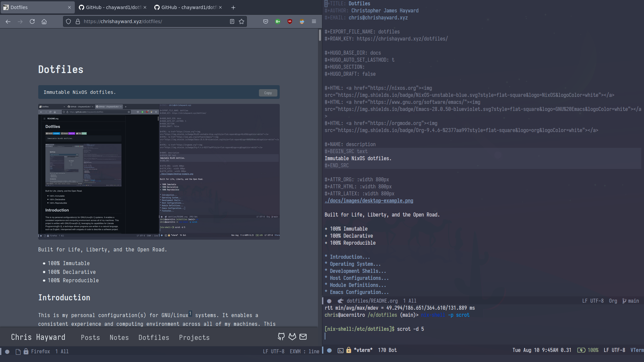Click the GitHub profile icon in nav footer
Screen dimensions: 644x362
[281, 337]
